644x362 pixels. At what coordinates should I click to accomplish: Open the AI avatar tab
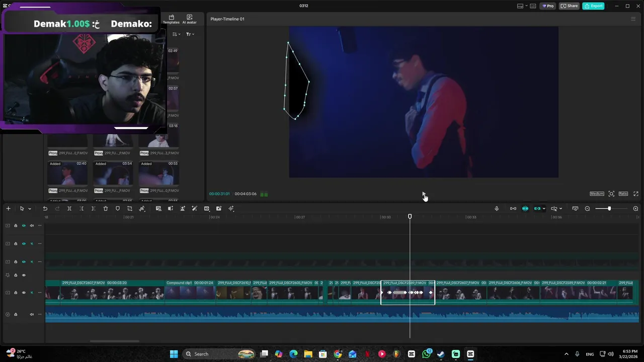pos(189,19)
